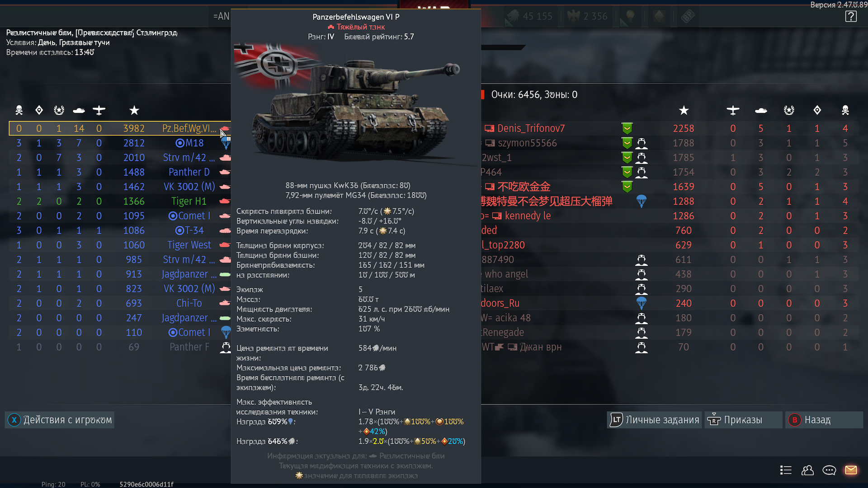Select the Tiger H1 player row
Viewport: 868px width, 488px height.
click(120, 201)
